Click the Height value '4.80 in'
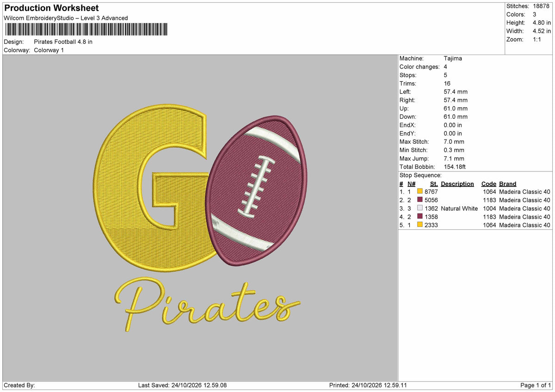Image resolution: width=555 pixels, height=392 pixels. pyautogui.click(x=542, y=23)
